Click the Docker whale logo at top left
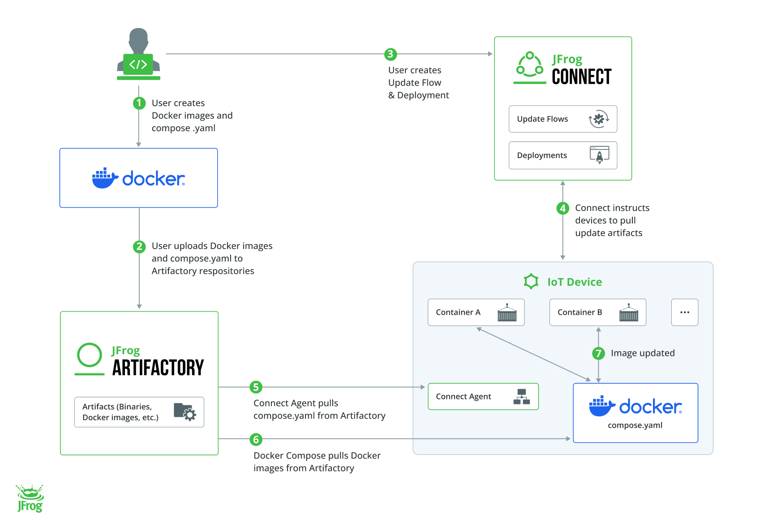 click(x=105, y=178)
